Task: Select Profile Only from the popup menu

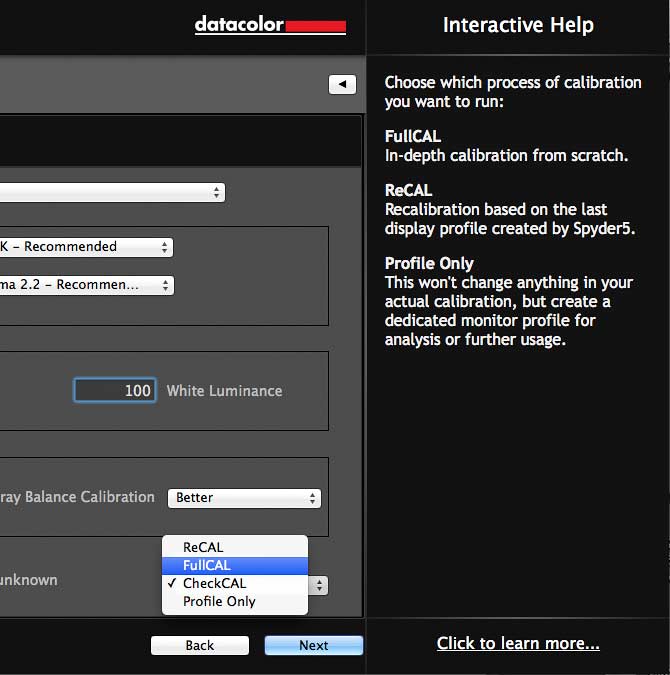Action: tap(235, 601)
